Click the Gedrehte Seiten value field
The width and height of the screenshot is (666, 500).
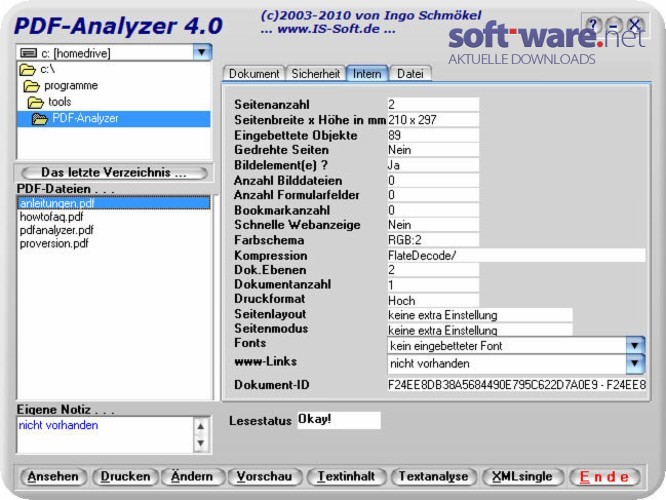(433, 150)
